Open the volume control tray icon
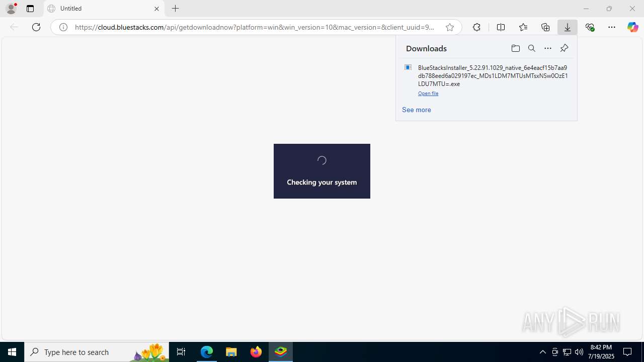The width and height of the screenshot is (644, 362). coord(579,352)
